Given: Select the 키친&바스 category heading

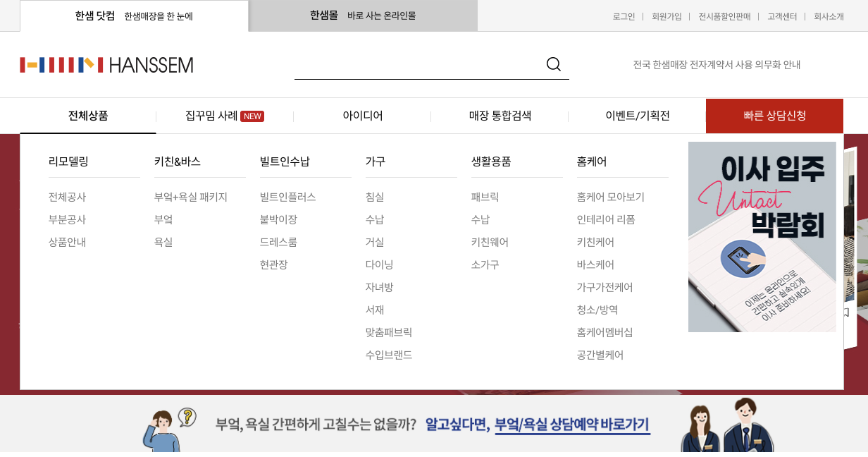Looking at the screenshot, I should point(178,162).
